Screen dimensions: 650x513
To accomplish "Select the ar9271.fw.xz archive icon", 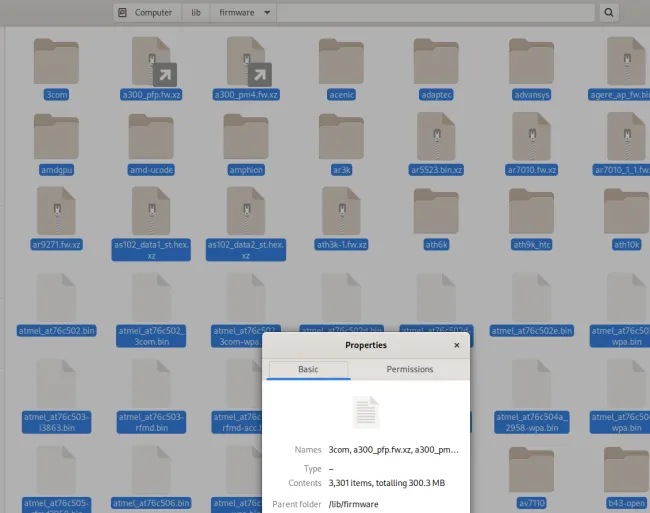I will [x=56, y=211].
